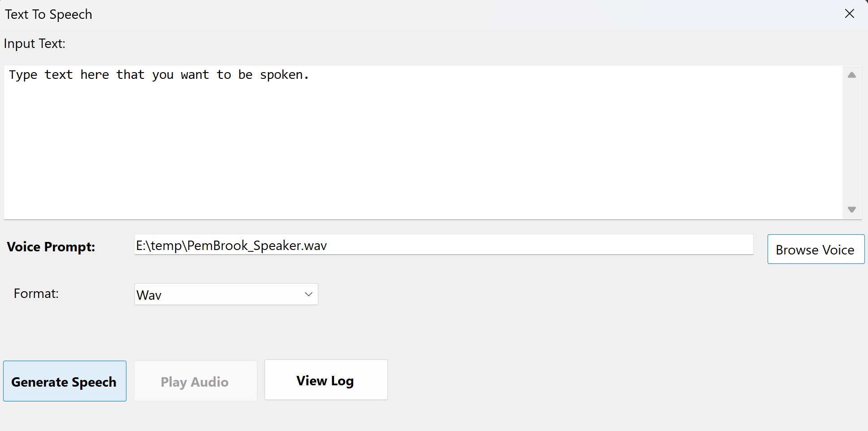The image size is (868, 431).
Task: Click the path E:\temp\PemBrook_Speaker.wav
Action: 231,245
